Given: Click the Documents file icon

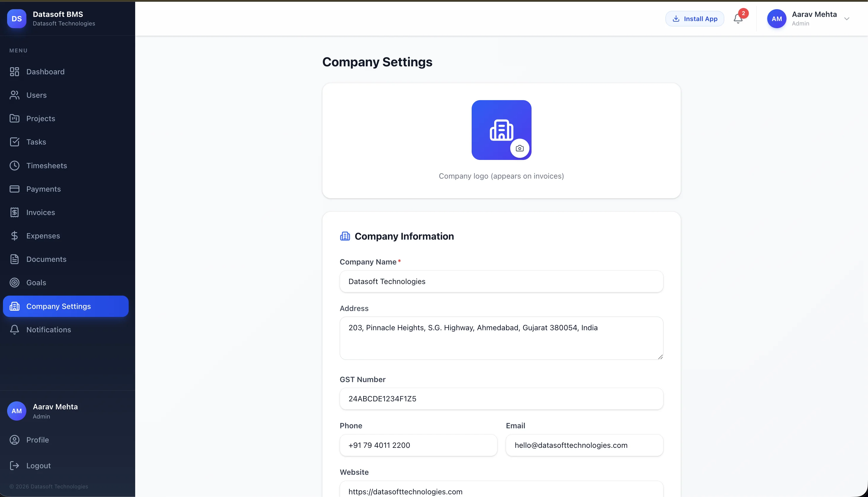Looking at the screenshot, I should click(14, 259).
